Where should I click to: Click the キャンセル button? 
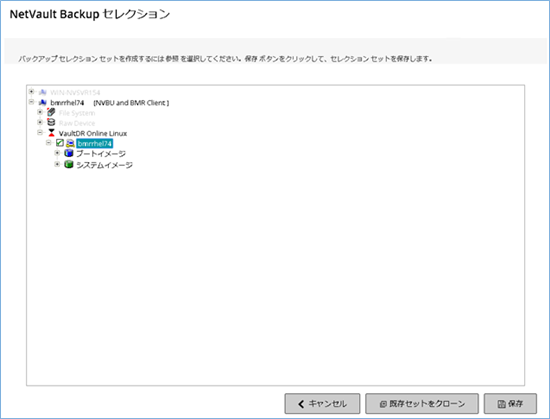322,404
